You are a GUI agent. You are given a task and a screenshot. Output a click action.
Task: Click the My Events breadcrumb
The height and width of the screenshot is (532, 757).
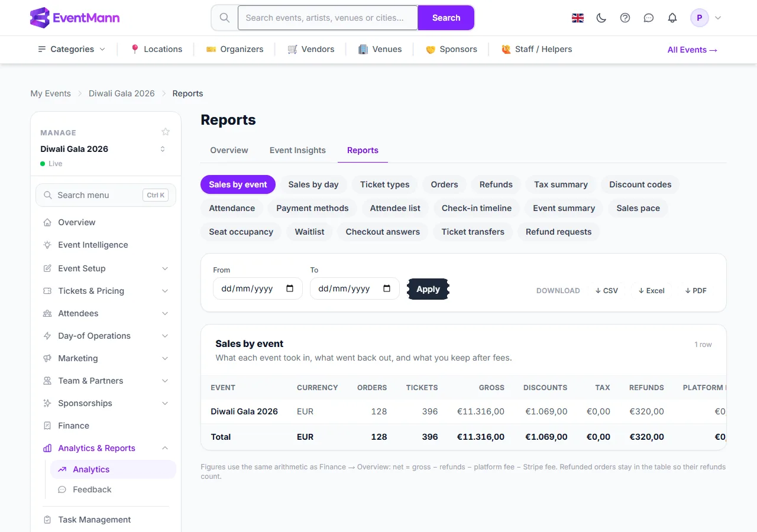(50, 93)
